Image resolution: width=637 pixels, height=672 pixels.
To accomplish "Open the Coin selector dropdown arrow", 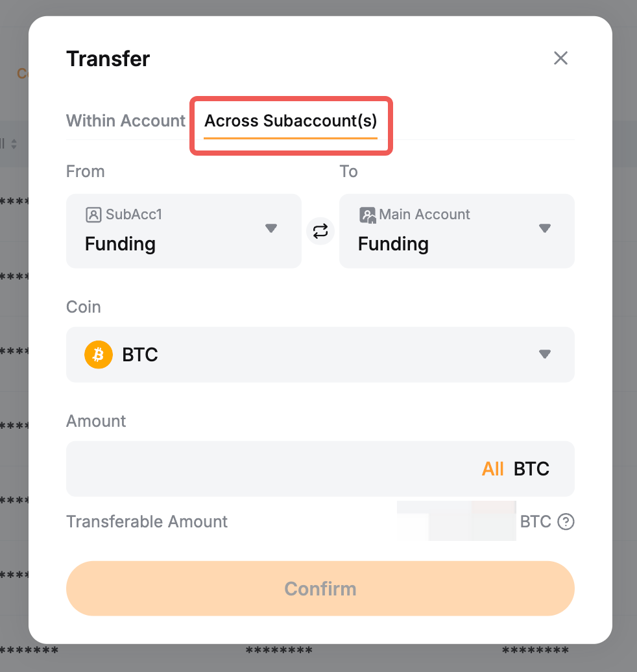I will [x=545, y=354].
